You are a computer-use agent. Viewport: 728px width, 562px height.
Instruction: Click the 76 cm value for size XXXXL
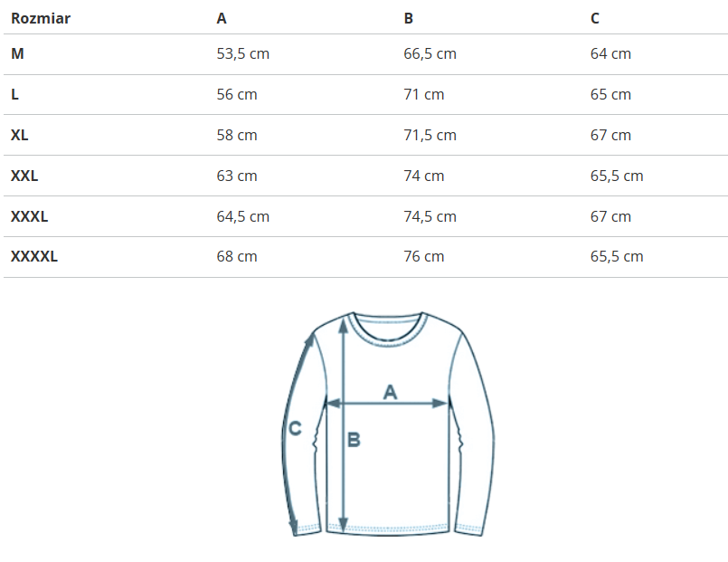[423, 256]
